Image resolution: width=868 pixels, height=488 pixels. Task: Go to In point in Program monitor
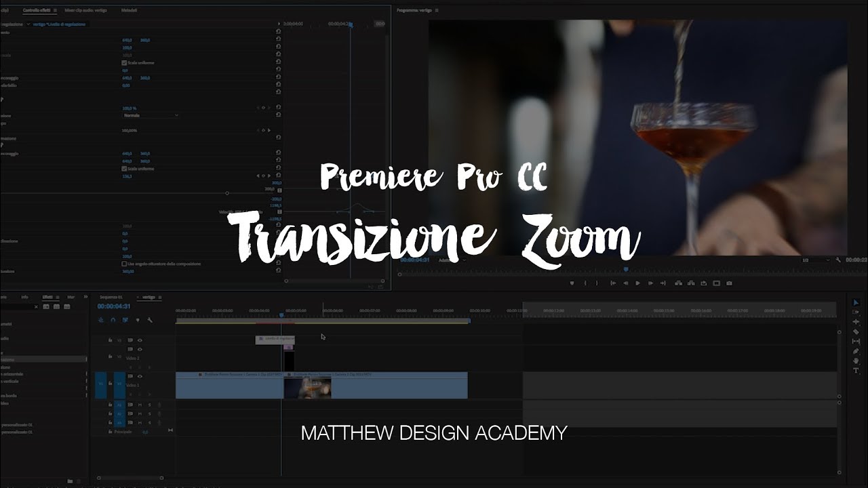point(613,283)
